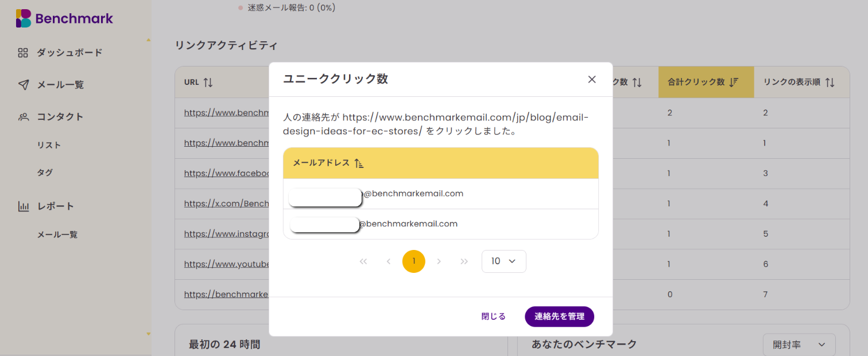The height and width of the screenshot is (356, 868).
Task: Open レポート sidebar section
Action: [x=56, y=206]
